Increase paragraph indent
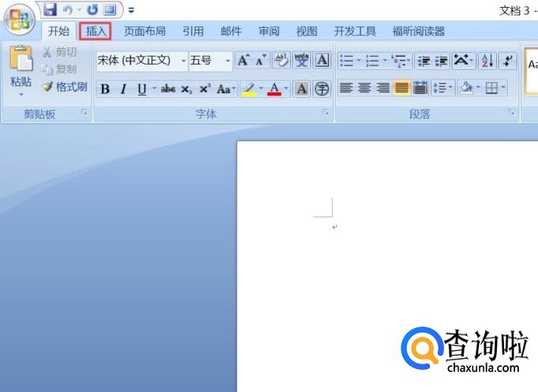 (441, 61)
